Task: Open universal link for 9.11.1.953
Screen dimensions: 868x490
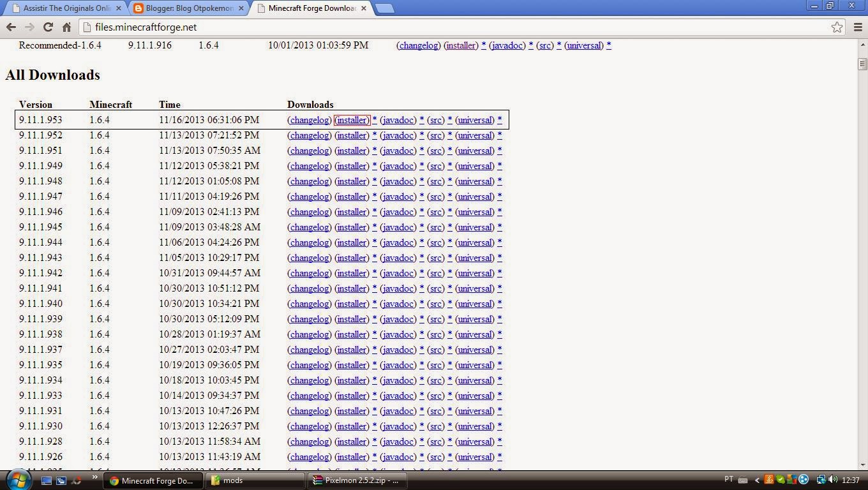Action: point(475,120)
